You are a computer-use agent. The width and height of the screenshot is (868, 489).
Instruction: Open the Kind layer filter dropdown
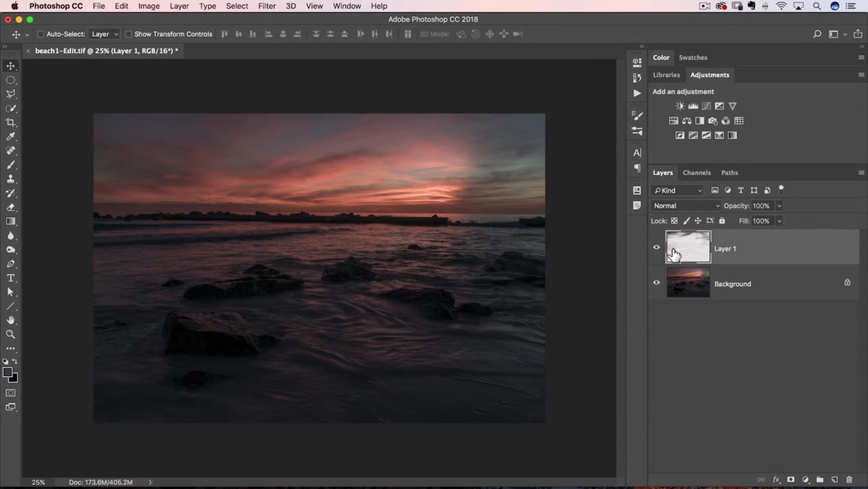pos(677,190)
